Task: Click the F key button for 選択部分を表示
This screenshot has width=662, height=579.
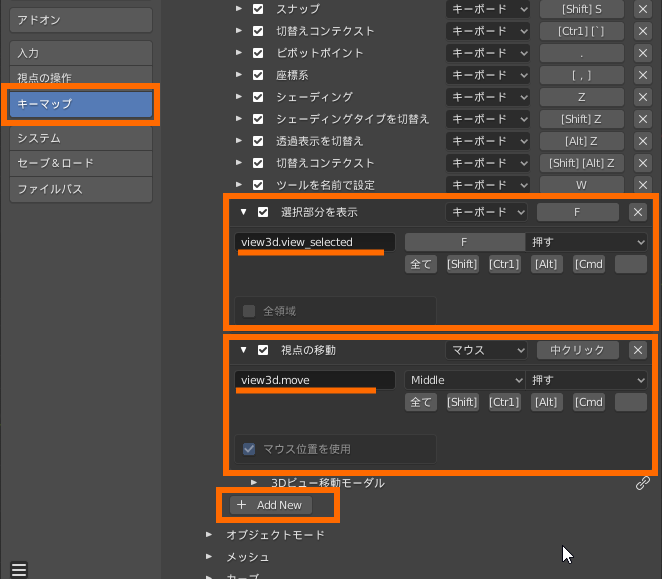Action: pos(578,212)
